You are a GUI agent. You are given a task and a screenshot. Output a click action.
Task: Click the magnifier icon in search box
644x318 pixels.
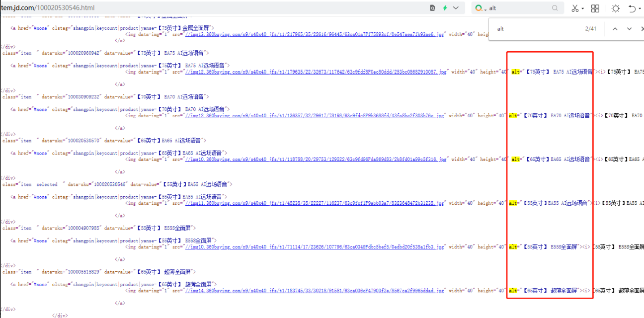(x=555, y=8)
